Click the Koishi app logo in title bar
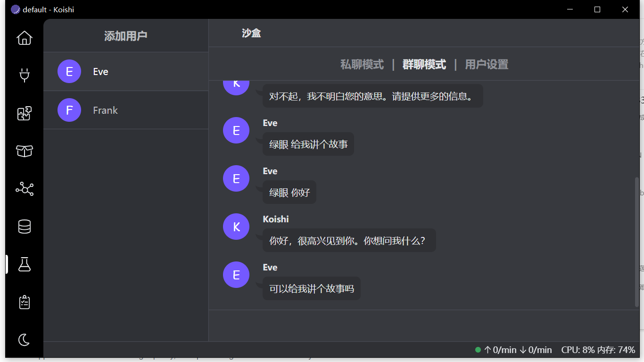The height and width of the screenshot is (362, 644). pyautogui.click(x=16, y=9)
